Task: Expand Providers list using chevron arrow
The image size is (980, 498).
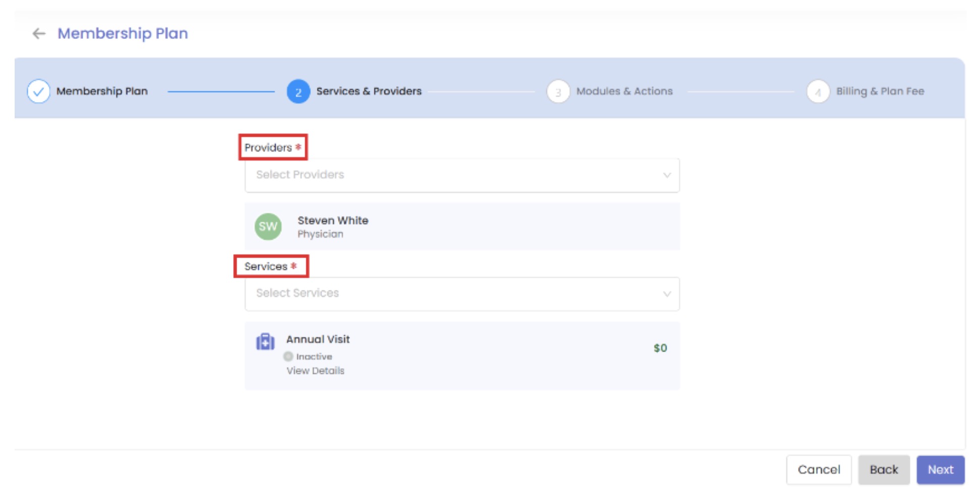Action: click(667, 175)
